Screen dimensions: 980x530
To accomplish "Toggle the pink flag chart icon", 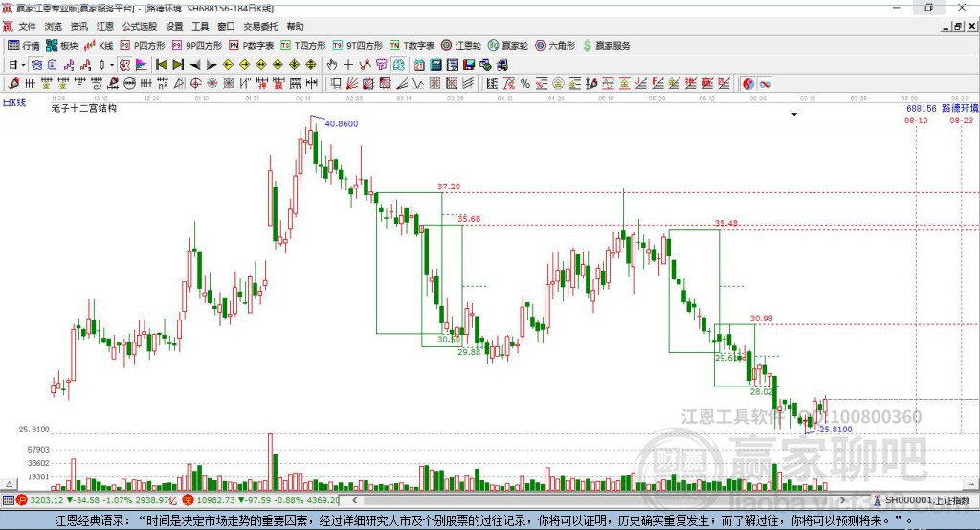I will (x=142, y=65).
